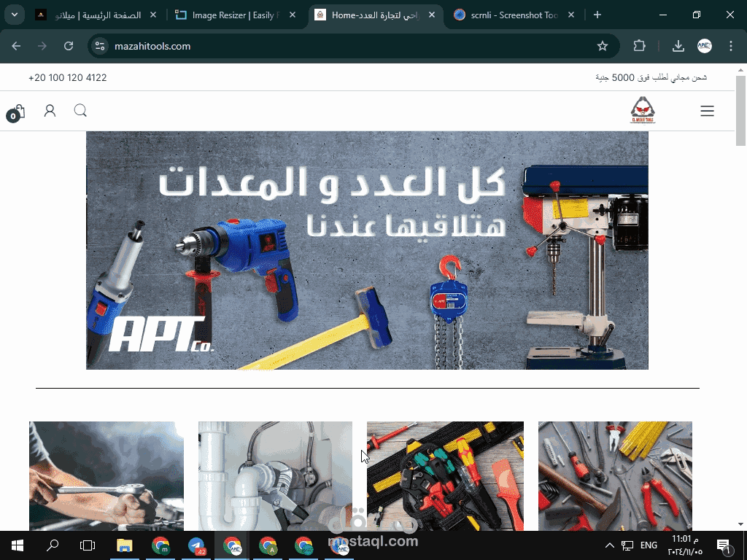Expand the tab search dropdown arrow

point(15,15)
